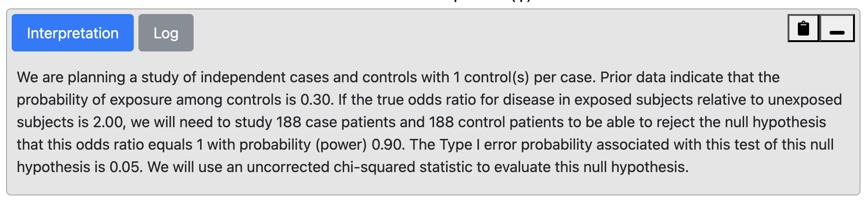Click the power value 0.90
The image size is (868, 202).
click(387, 144)
